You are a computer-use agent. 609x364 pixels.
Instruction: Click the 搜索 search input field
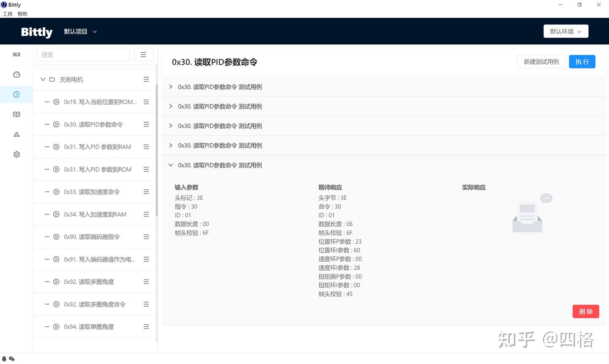[83, 54]
